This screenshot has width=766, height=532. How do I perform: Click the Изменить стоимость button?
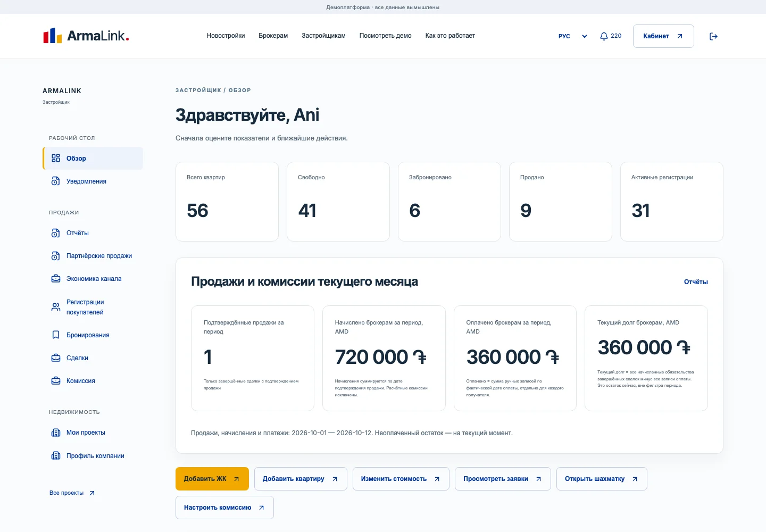[x=401, y=479]
